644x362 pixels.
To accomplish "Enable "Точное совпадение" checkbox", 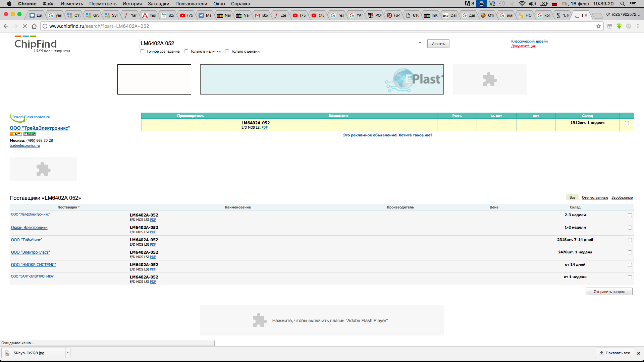I will click(x=142, y=51).
